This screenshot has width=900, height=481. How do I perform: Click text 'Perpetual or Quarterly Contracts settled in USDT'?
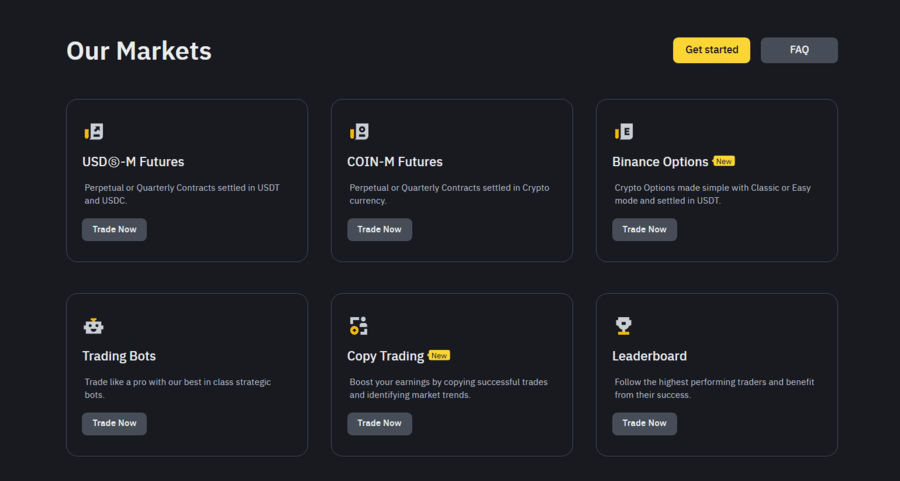182,188
